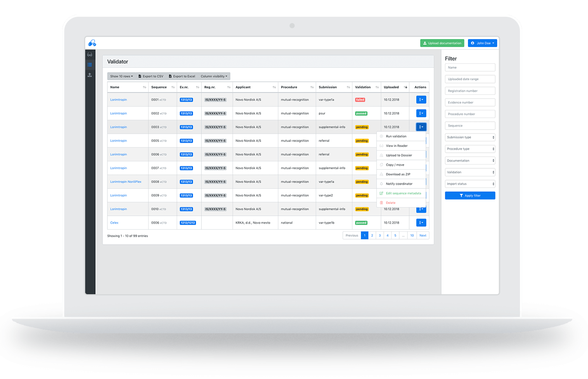The height and width of the screenshot is (379, 588).
Task: Expand the Show 10 rows dropdown
Action: click(x=121, y=76)
